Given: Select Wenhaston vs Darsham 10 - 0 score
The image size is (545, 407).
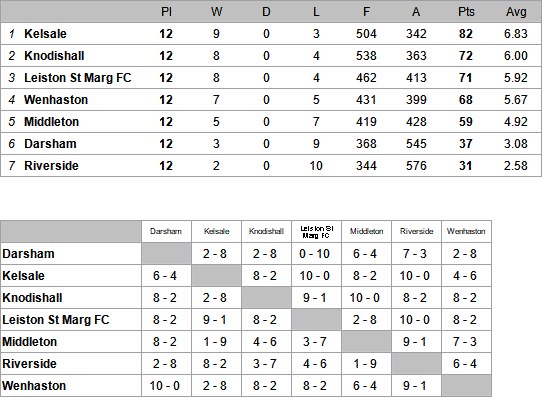Looking at the screenshot, I should pyautogui.click(x=165, y=386).
